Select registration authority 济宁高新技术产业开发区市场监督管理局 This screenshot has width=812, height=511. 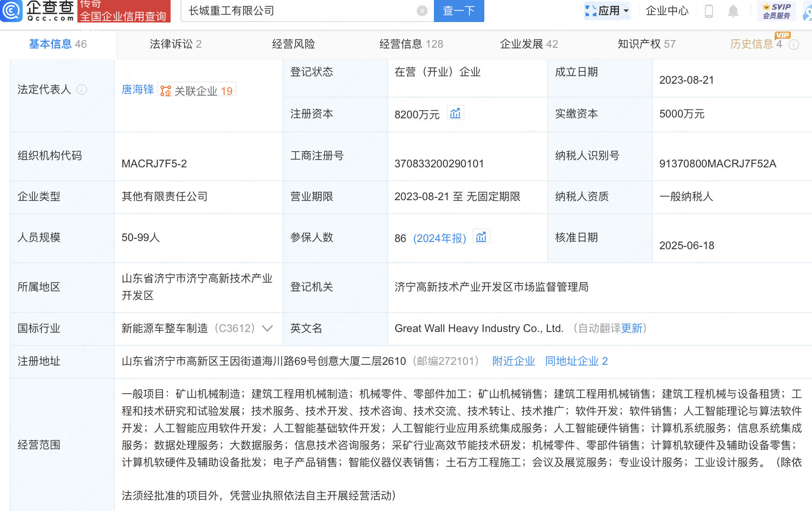(x=492, y=287)
